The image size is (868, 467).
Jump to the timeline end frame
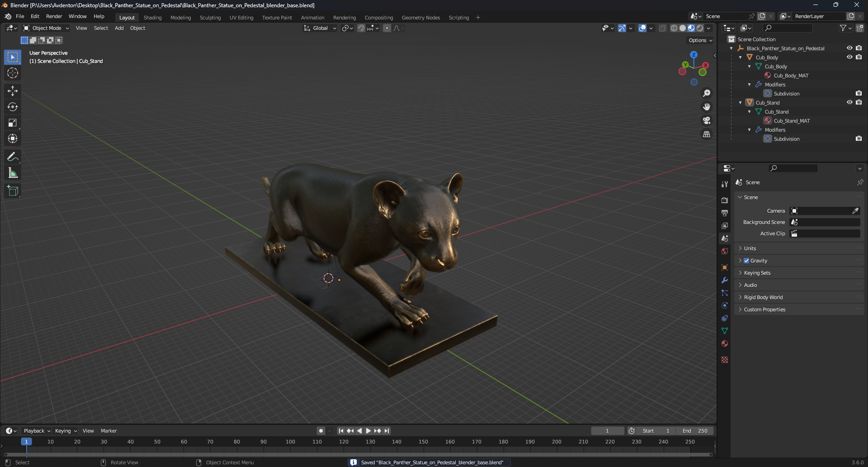(387, 431)
